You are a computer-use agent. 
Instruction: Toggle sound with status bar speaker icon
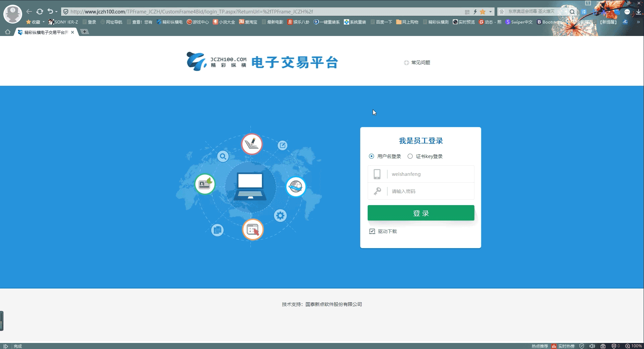(592, 346)
